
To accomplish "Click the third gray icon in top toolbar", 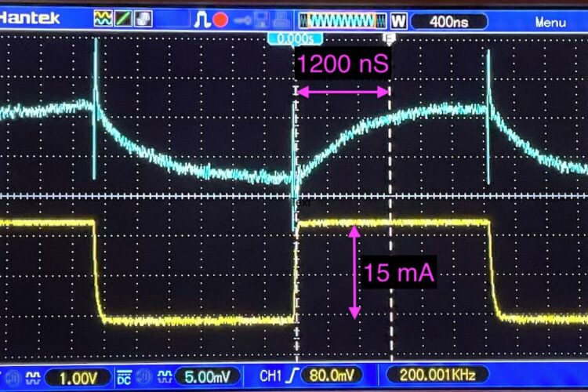I will tap(143, 18).
